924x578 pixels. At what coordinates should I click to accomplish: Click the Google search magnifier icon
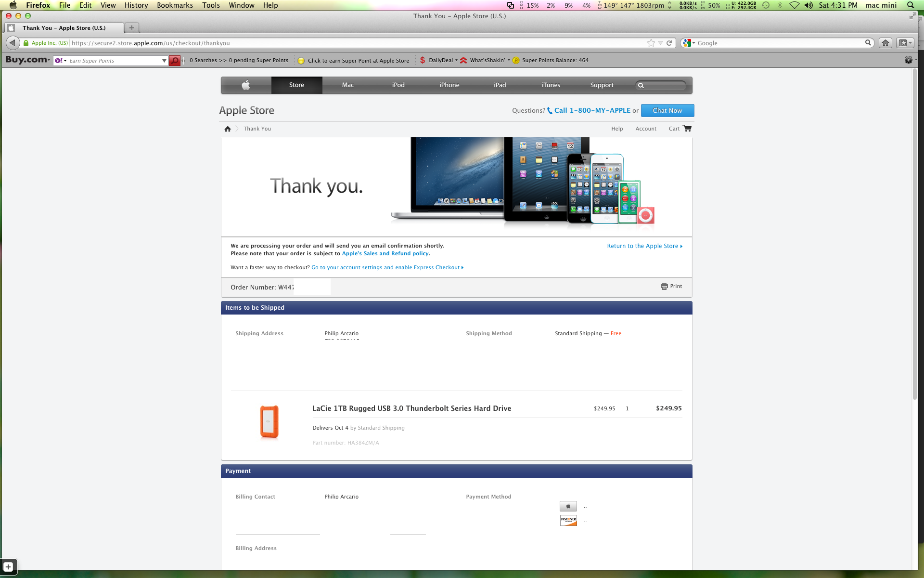point(868,43)
